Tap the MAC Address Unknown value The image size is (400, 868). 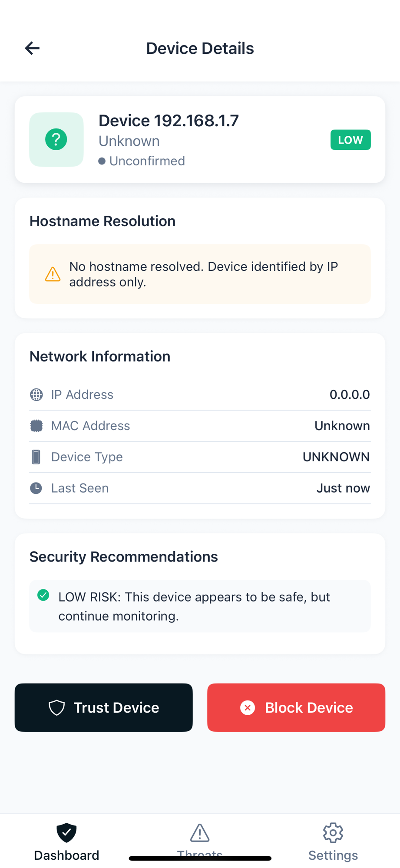pyautogui.click(x=342, y=426)
